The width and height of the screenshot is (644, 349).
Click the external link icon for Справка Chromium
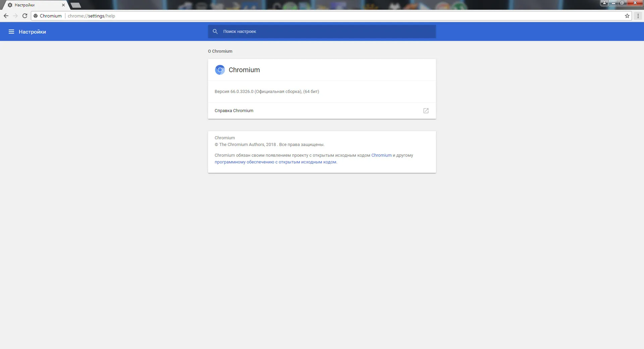tap(426, 111)
